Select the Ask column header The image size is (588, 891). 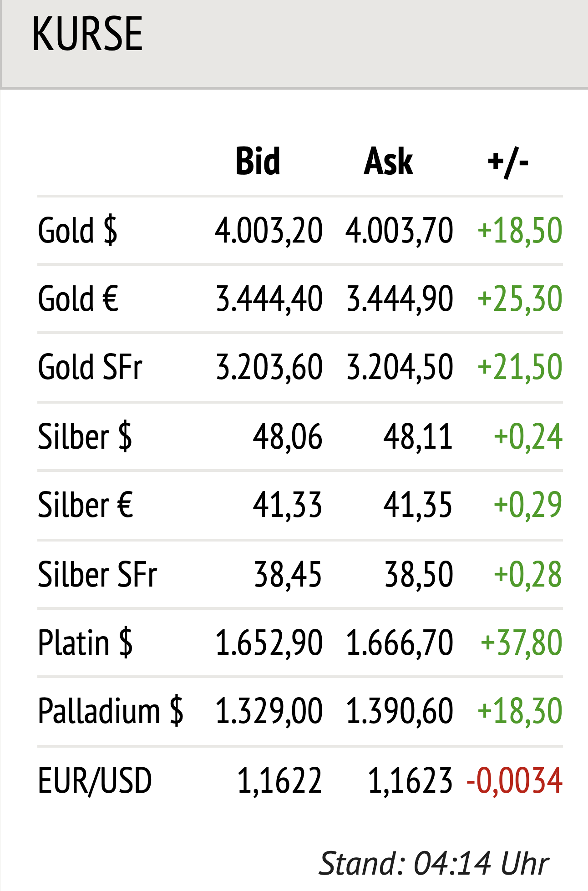(x=388, y=162)
